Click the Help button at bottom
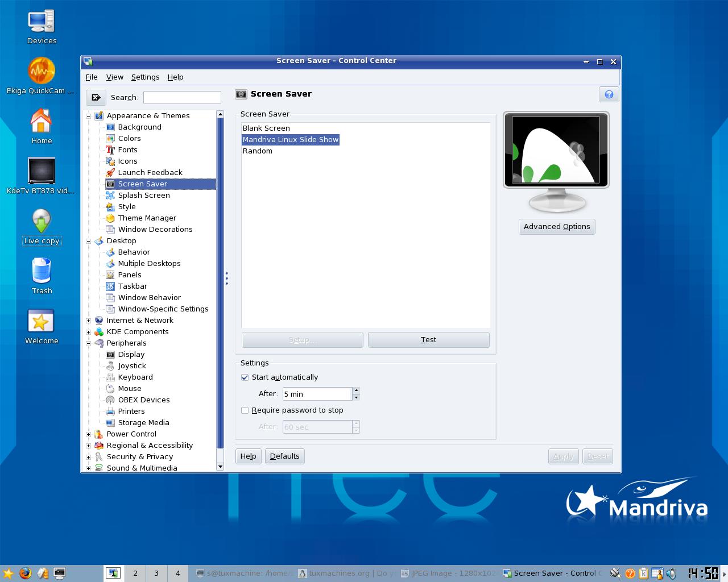This screenshot has width=728, height=582. 248,456
